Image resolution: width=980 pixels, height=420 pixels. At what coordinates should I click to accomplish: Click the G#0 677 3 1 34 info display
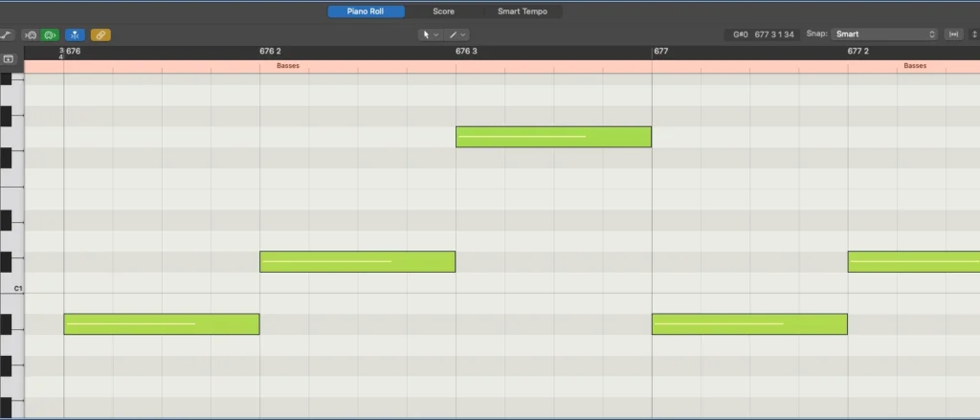pos(763,34)
